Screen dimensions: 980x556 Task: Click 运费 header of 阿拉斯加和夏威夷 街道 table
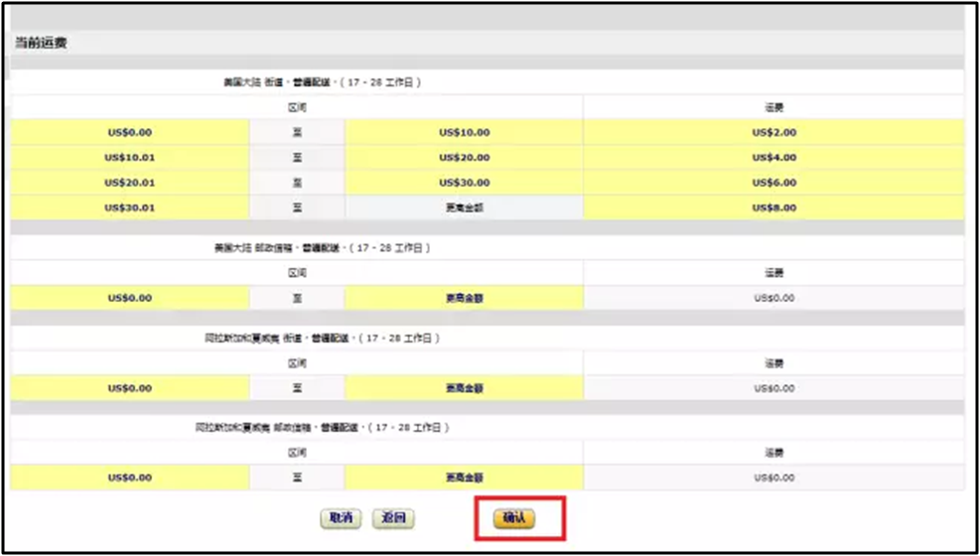tap(773, 363)
